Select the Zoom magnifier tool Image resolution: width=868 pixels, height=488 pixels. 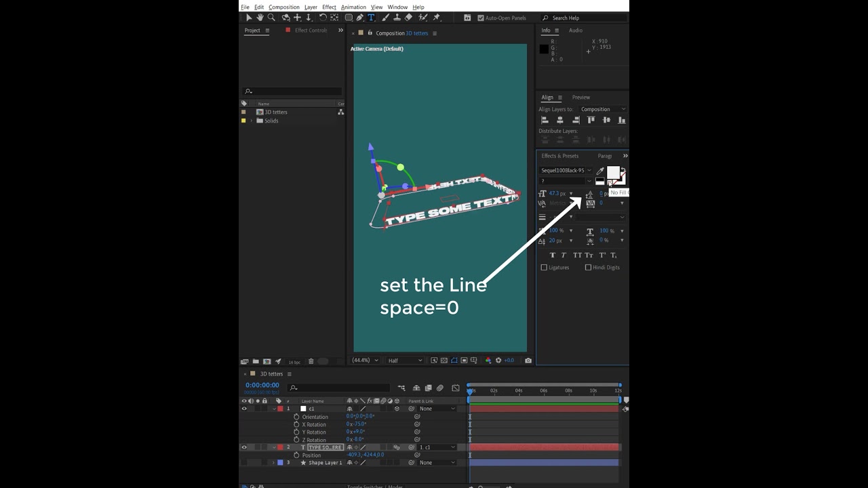pyautogui.click(x=271, y=18)
